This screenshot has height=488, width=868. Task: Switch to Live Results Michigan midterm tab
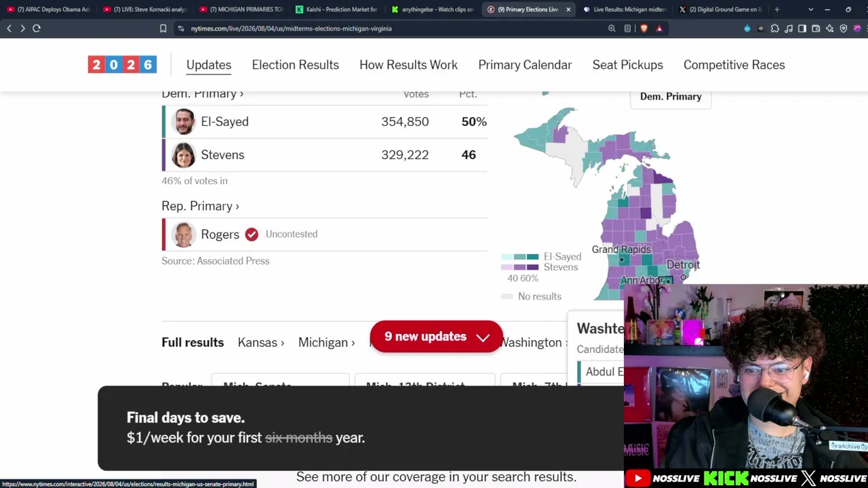[626, 9]
